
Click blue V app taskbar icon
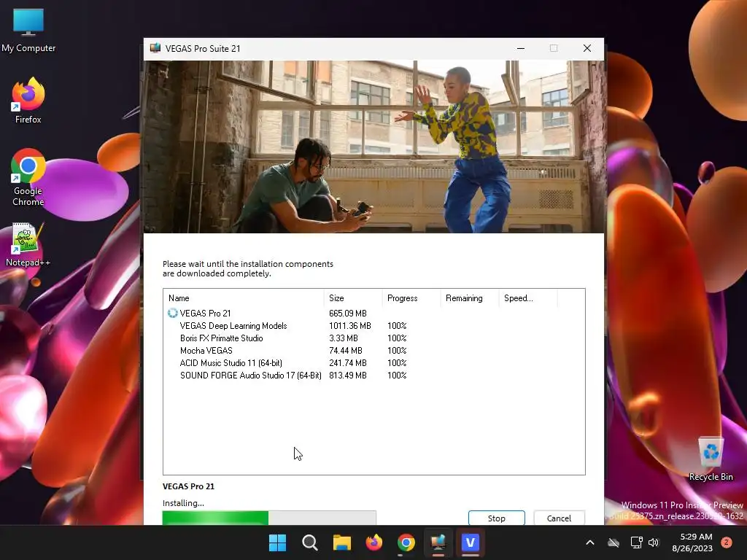tap(471, 542)
